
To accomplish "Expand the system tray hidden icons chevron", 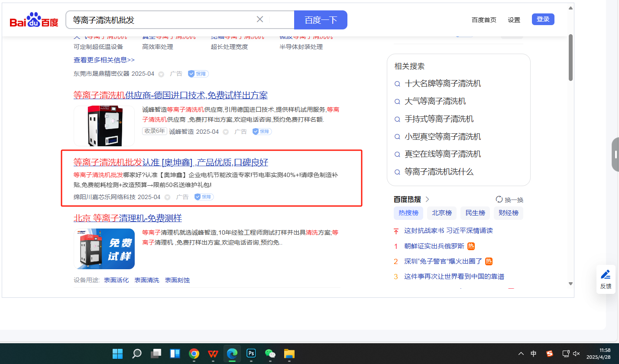I will point(521,354).
